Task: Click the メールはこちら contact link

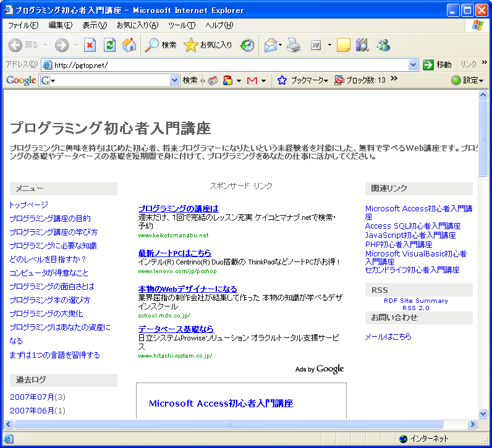Action: (388, 337)
